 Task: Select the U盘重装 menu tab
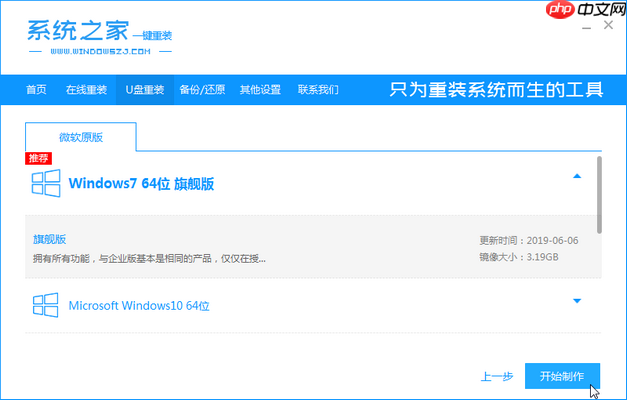(145, 90)
